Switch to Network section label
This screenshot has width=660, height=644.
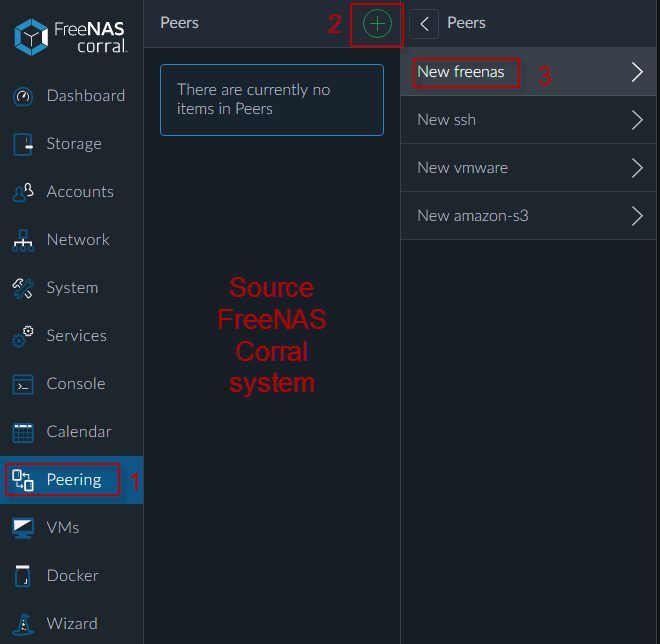coord(78,240)
